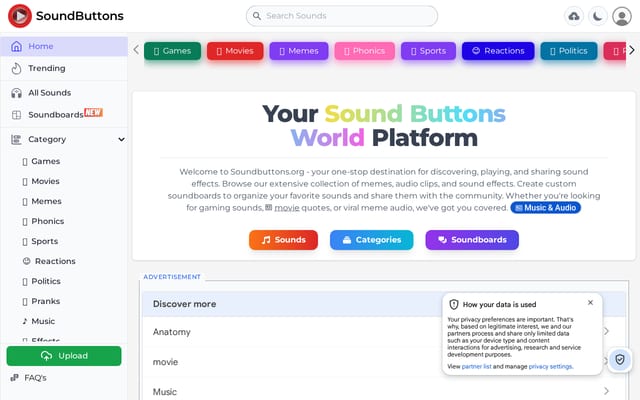640x400 pixels.
Task: Open the partner list link
Action: [x=476, y=367]
